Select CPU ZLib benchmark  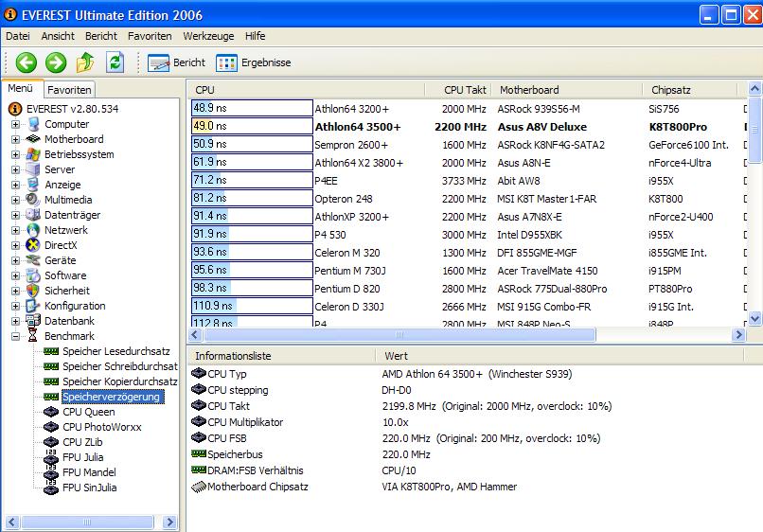(x=82, y=442)
